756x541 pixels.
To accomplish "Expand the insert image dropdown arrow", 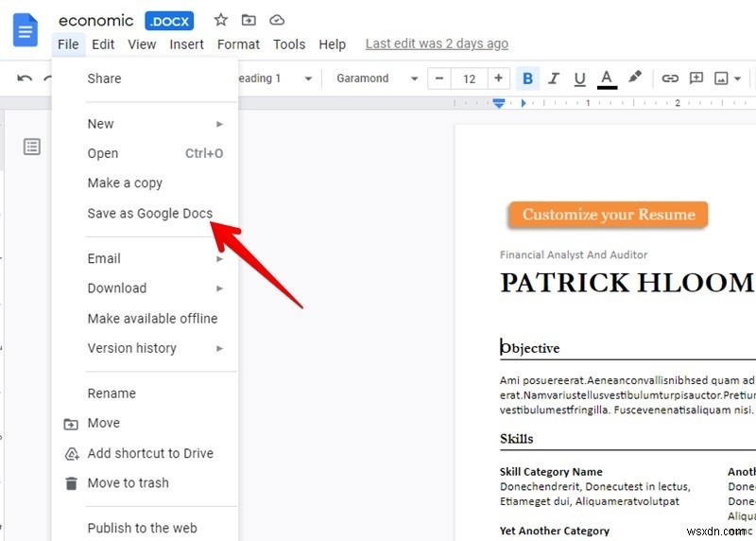I will tap(737, 79).
